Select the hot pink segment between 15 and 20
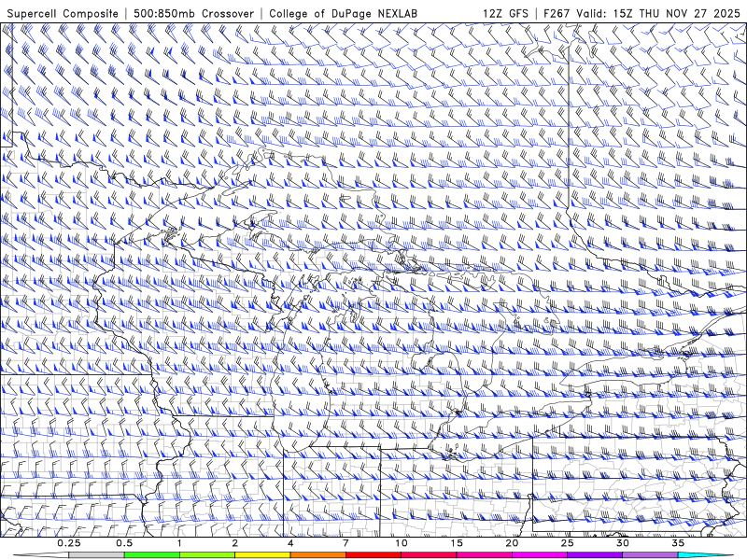 [x=484, y=555]
